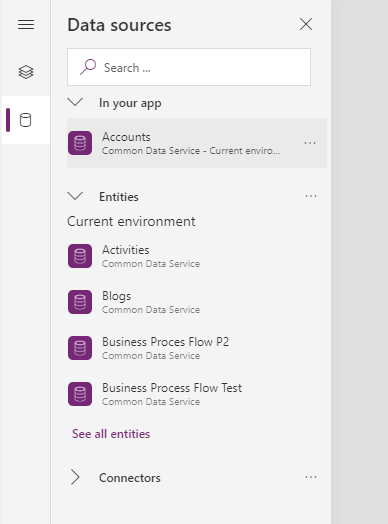Click the Connectors heading
The height and width of the screenshot is (524, 388).
pos(130,478)
